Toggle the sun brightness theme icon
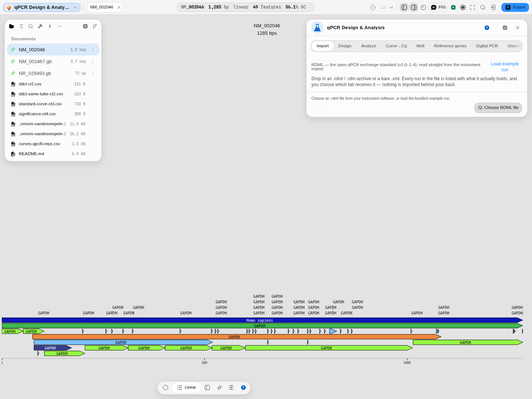The height and width of the screenshot is (399, 532). [x=463, y=7]
